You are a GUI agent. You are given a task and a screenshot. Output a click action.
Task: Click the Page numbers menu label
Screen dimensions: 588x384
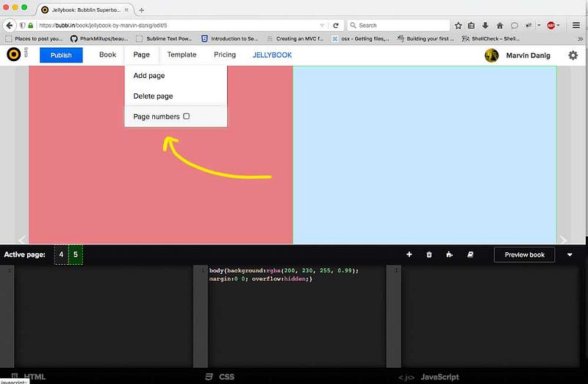coord(157,117)
